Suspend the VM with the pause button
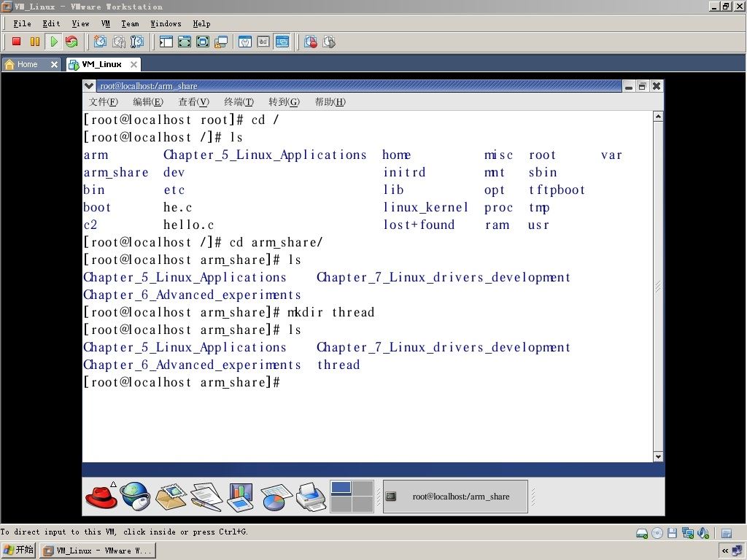The height and width of the screenshot is (560, 747). [35, 42]
